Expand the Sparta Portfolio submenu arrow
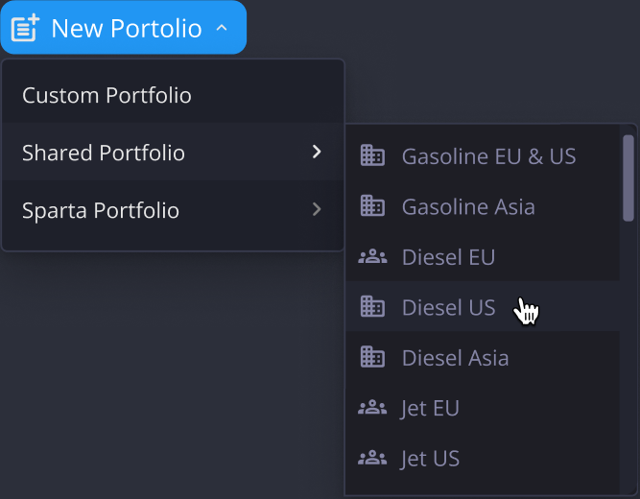 [x=316, y=210]
